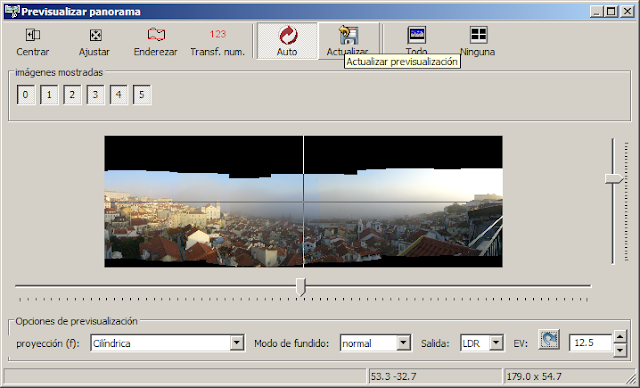Viewport: 640px width, 388px height.
Task: Open the Modo de fundido dropdown
Action: [x=403, y=343]
